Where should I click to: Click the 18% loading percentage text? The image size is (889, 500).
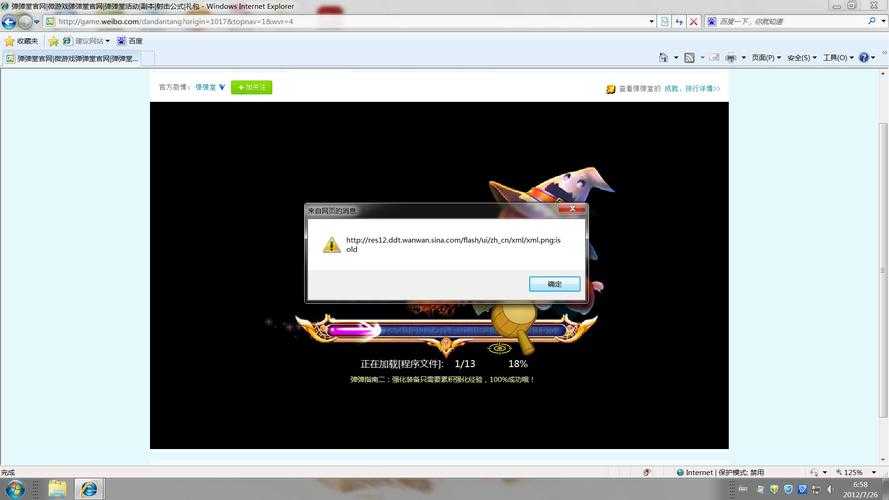(518, 364)
